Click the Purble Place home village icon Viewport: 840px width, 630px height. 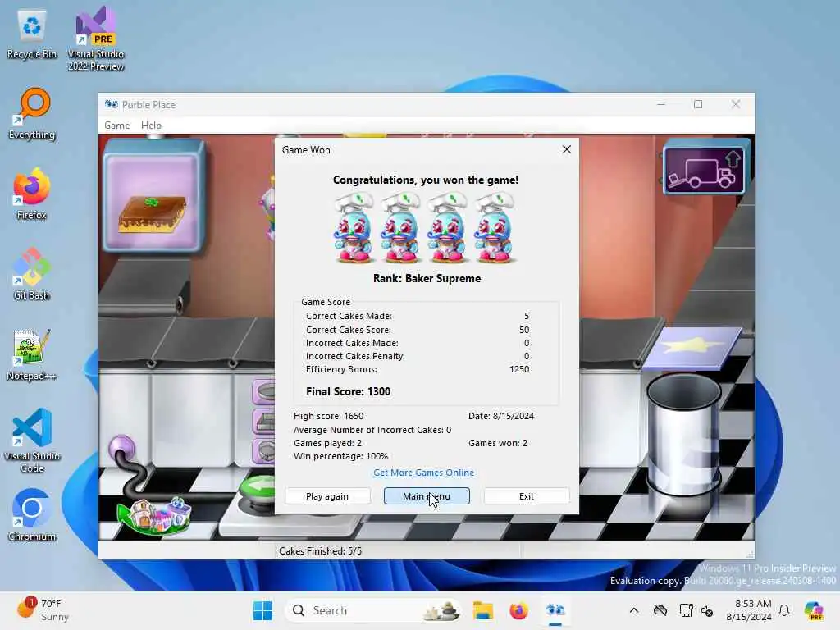[x=153, y=515]
